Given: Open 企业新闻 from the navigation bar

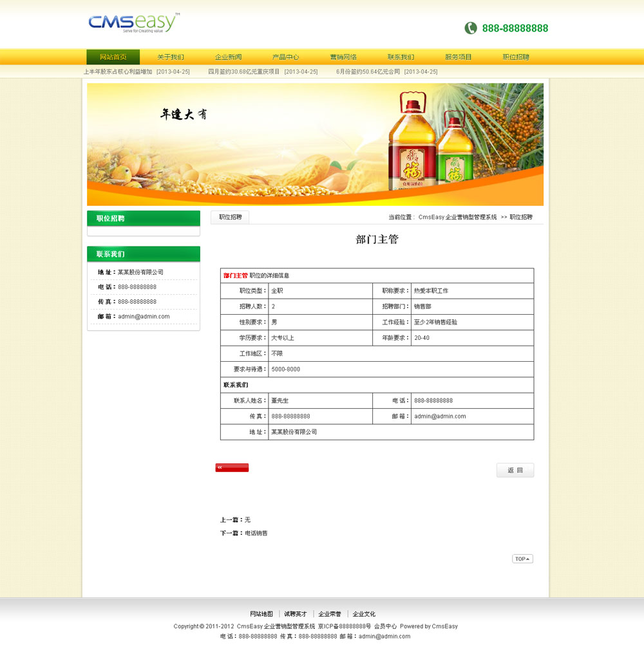Looking at the screenshot, I should pyautogui.click(x=228, y=57).
